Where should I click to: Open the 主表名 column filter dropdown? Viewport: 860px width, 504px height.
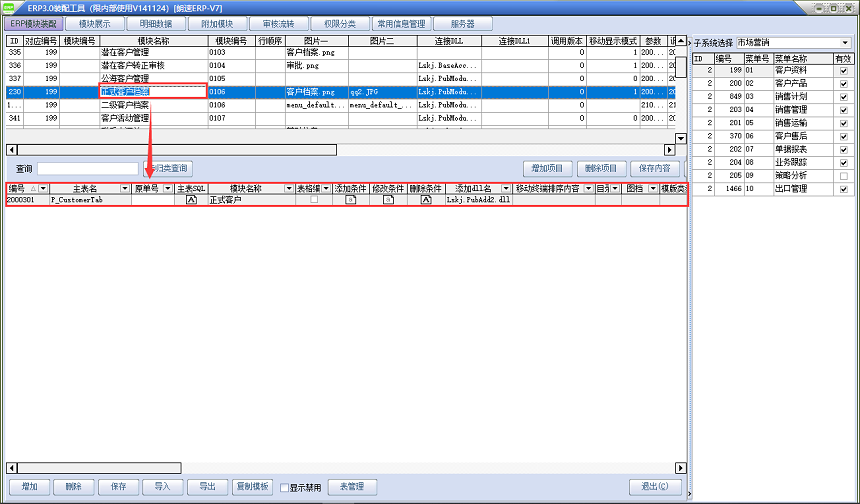pos(125,188)
